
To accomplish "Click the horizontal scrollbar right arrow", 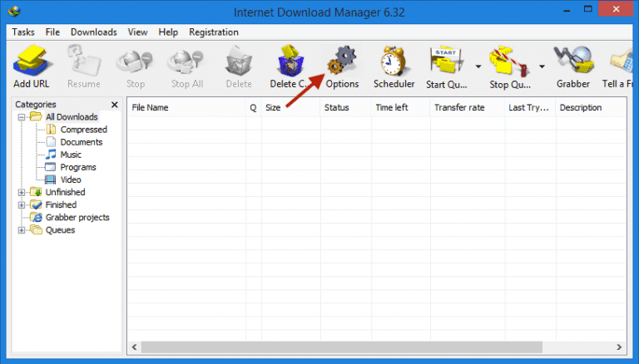I will tap(619, 347).
